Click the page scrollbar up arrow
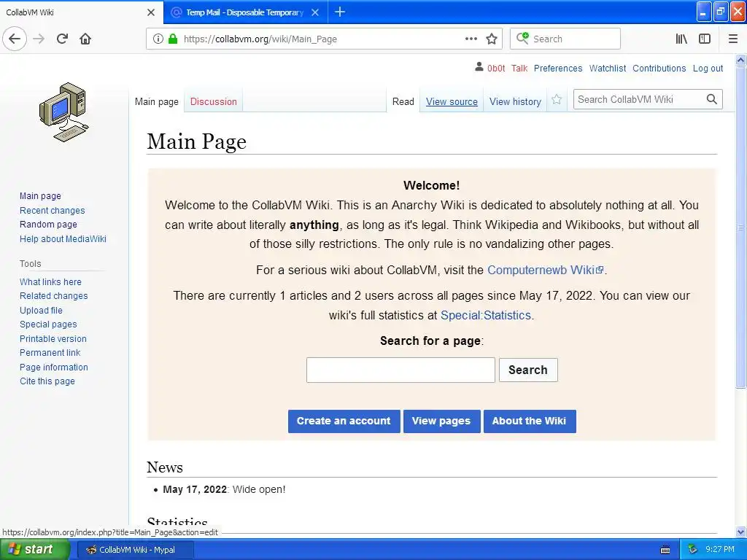The image size is (747, 560). pyautogui.click(x=741, y=60)
